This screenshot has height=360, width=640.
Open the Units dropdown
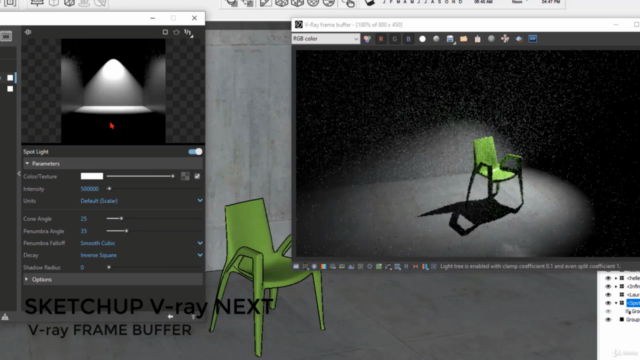[141, 201]
